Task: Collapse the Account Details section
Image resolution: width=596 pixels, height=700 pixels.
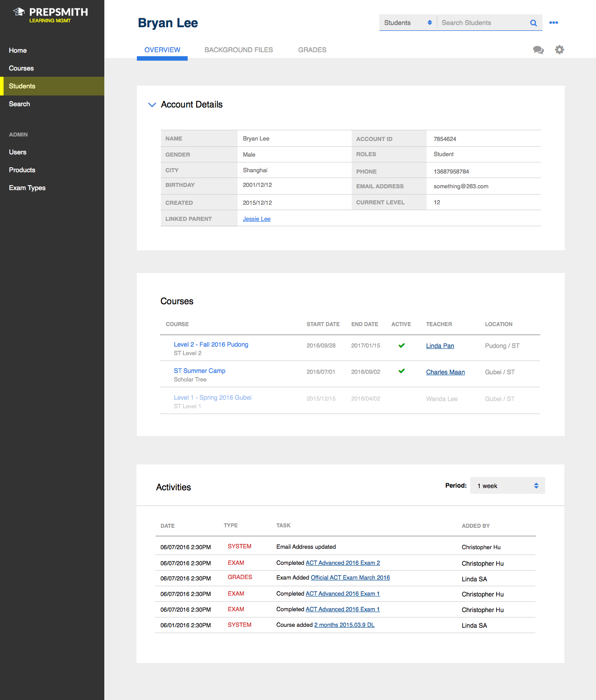Action: tap(152, 105)
